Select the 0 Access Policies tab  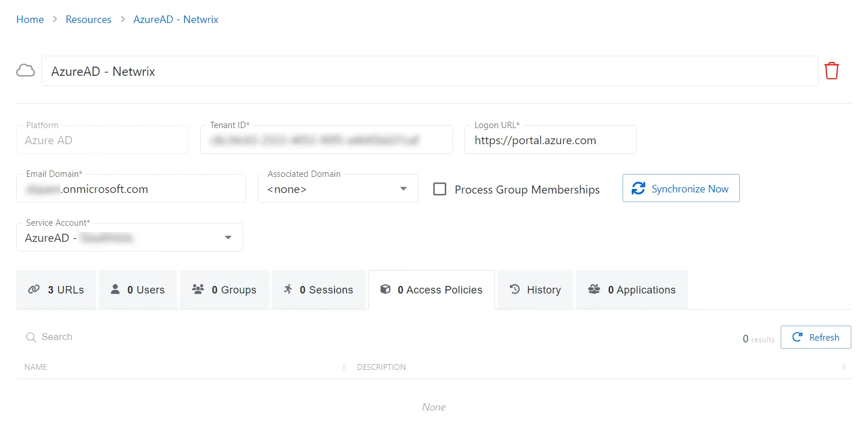pos(432,289)
